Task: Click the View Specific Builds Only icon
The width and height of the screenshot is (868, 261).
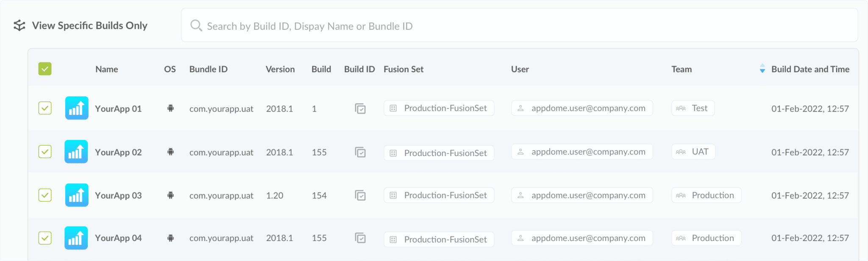Action: point(19,25)
